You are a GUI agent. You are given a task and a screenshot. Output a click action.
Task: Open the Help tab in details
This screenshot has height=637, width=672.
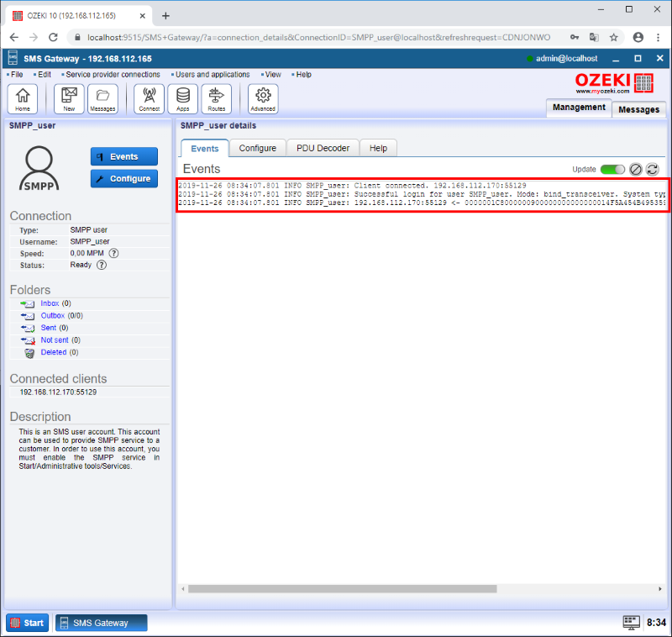click(378, 148)
